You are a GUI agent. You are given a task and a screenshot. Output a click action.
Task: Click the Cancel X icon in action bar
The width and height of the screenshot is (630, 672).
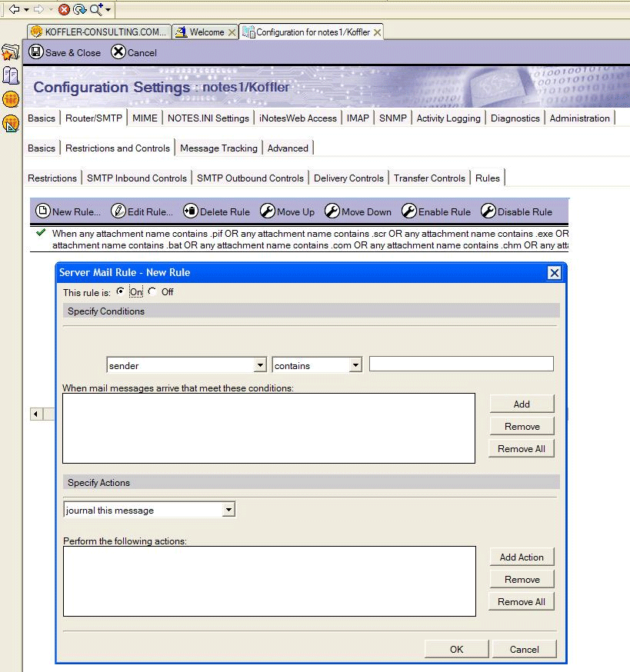click(118, 52)
